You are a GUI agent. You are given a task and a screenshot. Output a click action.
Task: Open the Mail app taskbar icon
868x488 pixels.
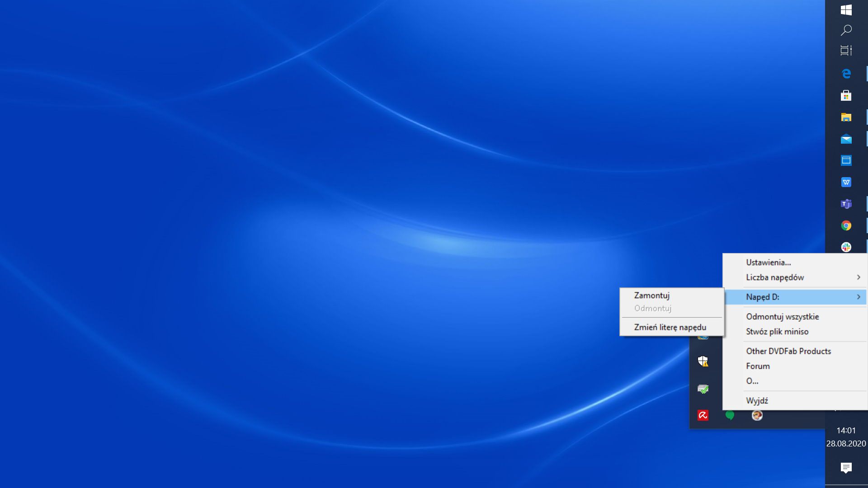click(846, 139)
